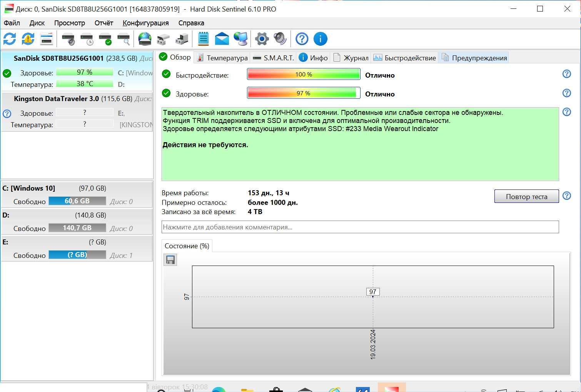Open the Файл menu
This screenshot has width=581, height=392.
pos(12,23)
